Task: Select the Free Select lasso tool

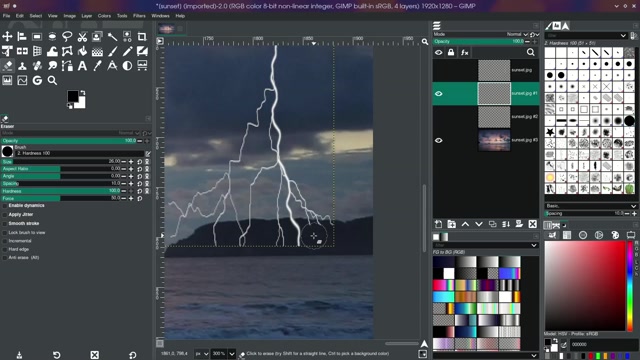Action: 67,37
